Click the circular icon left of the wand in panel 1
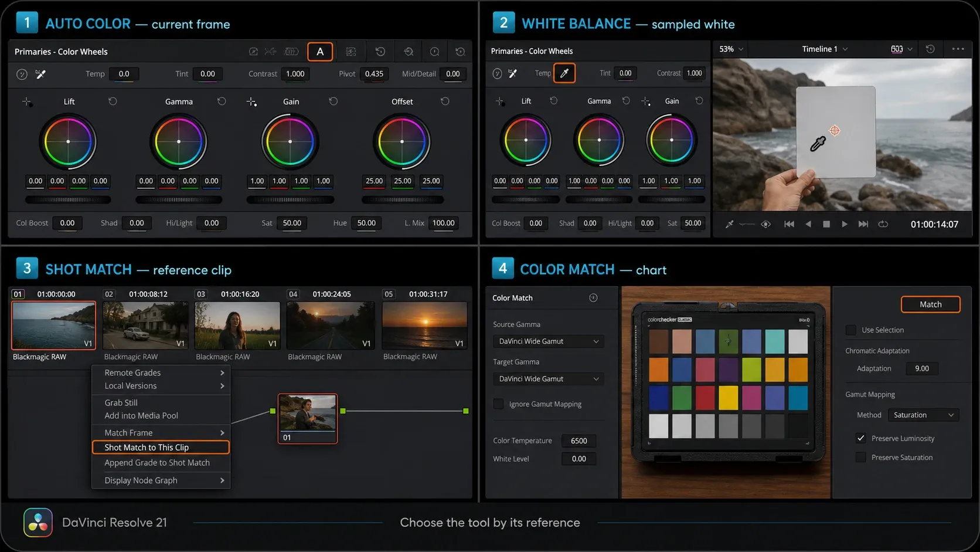The width and height of the screenshot is (980, 552). [22, 74]
